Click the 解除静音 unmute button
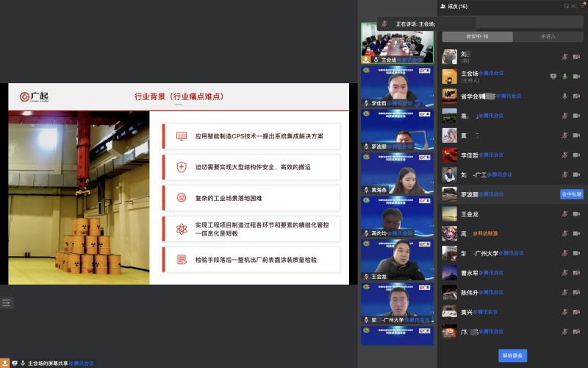Screen dimensions: 588x368 (x=512, y=355)
